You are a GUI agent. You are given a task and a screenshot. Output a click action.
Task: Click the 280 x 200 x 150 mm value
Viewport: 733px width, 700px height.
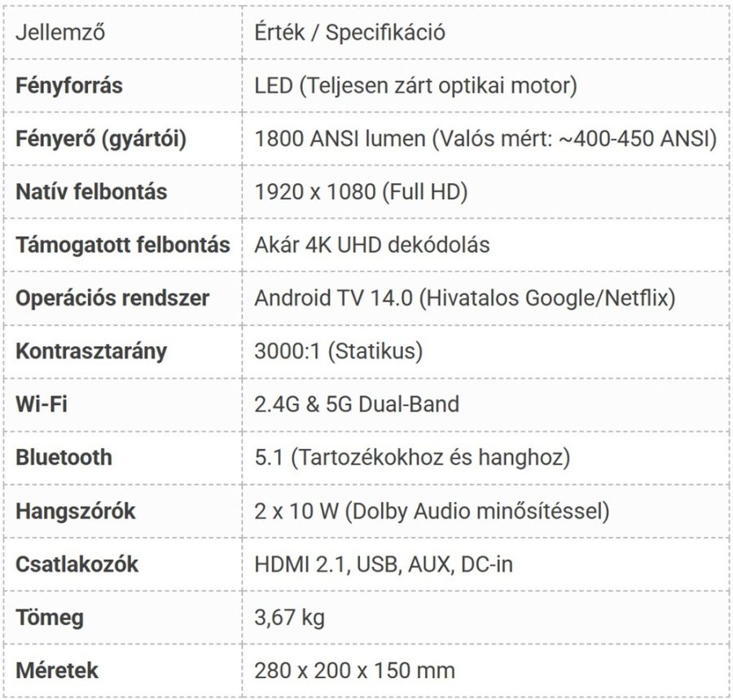(354, 671)
